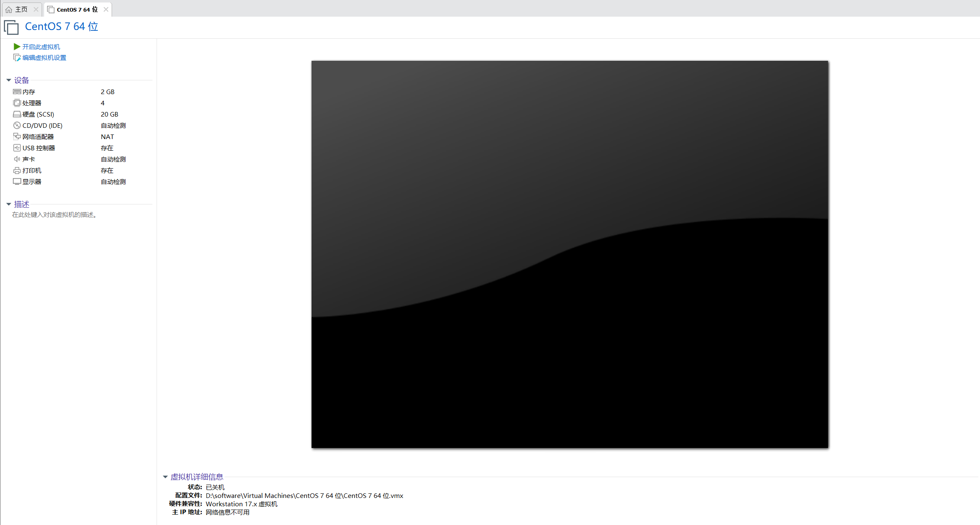Viewport: 980px width, 525px height.
Task: Click the memory device icon
Action: [17, 92]
